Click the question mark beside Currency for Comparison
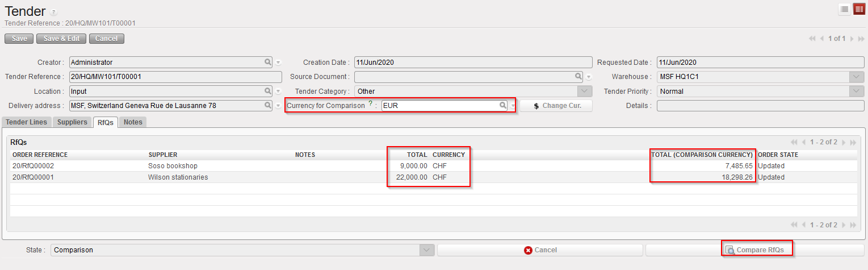 (370, 104)
